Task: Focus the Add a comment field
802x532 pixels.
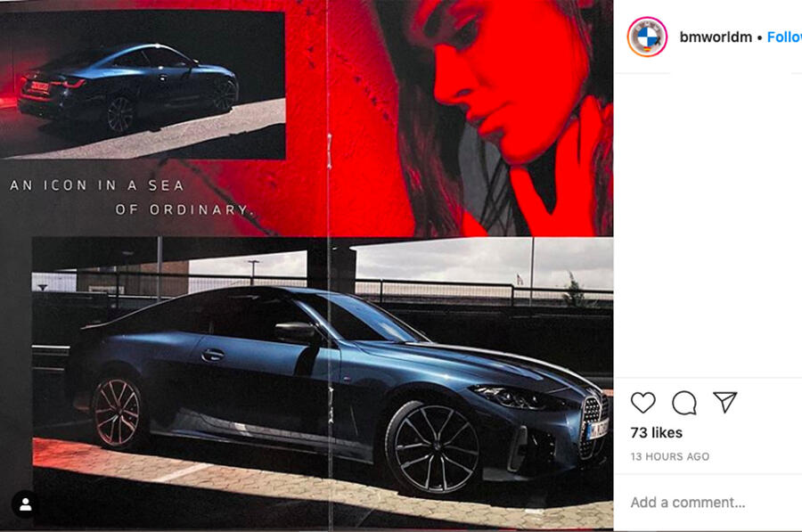Action: [687, 503]
